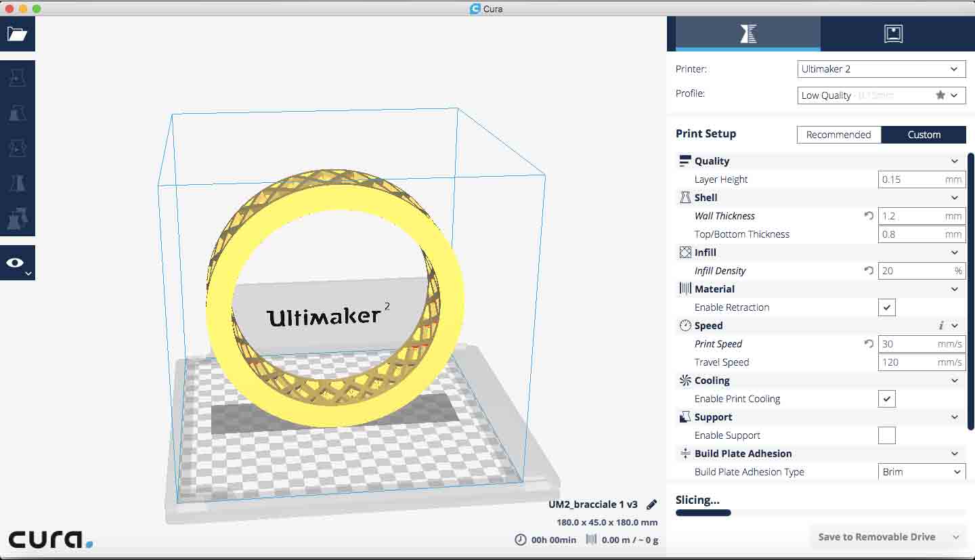The height and width of the screenshot is (560, 975).
Task: Click the UM2_bracciale 1 v3 job name
Action: [x=593, y=504]
